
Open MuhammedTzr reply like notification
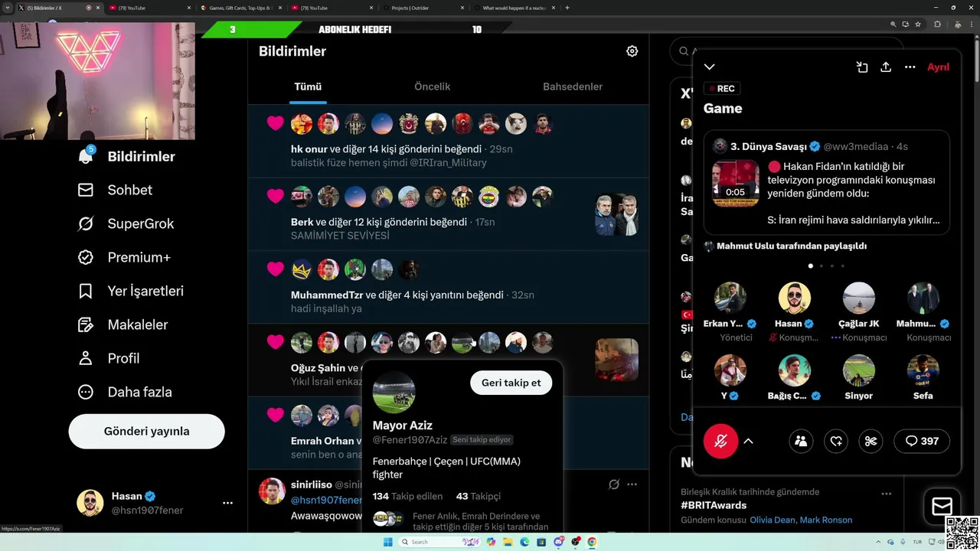[x=449, y=288]
